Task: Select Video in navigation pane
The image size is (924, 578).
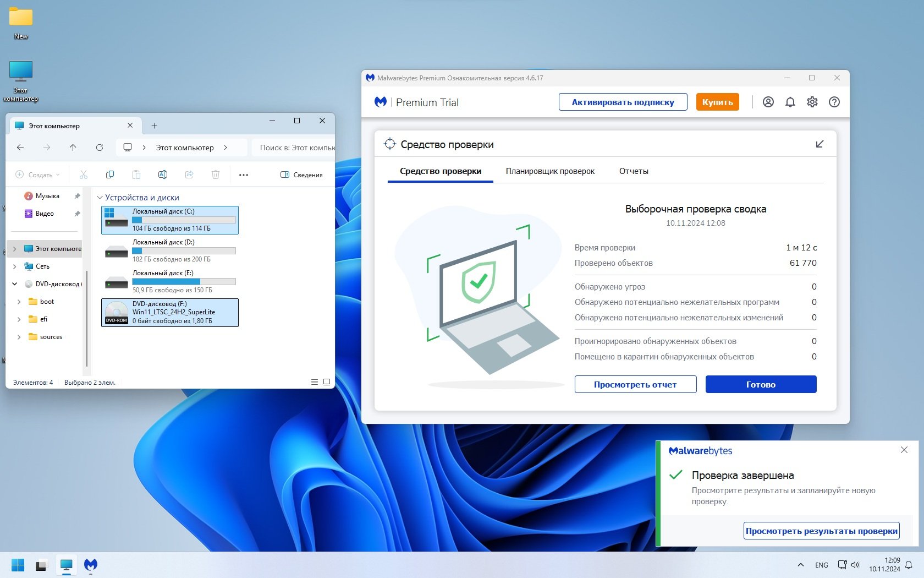Action: pyautogui.click(x=45, y=214)
